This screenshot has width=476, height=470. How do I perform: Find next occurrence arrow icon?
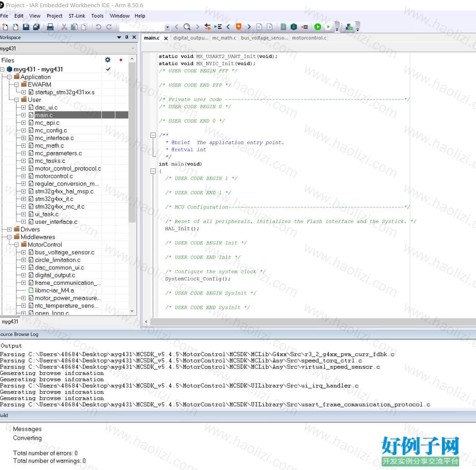(197, 27)
